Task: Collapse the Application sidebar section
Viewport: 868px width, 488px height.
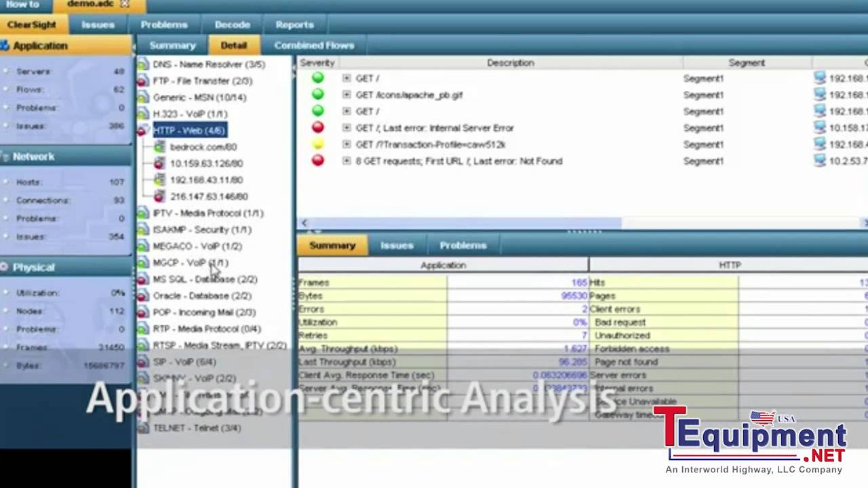Action: [x=66, y=45]
